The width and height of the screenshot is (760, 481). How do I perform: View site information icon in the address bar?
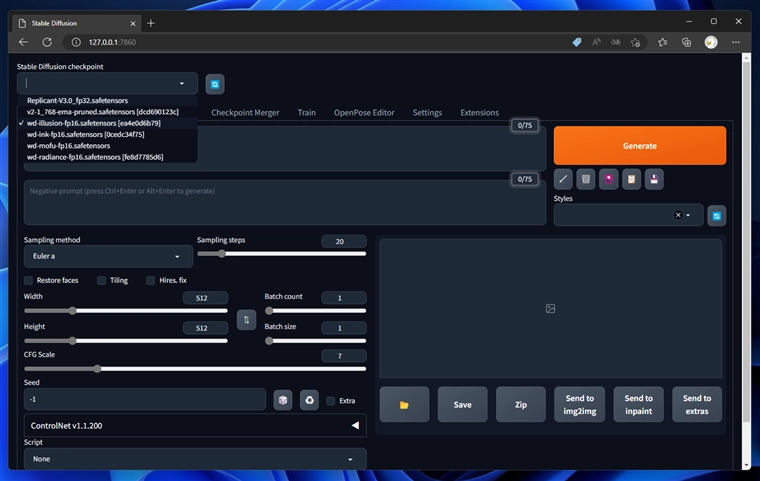(x=76, y=42)
